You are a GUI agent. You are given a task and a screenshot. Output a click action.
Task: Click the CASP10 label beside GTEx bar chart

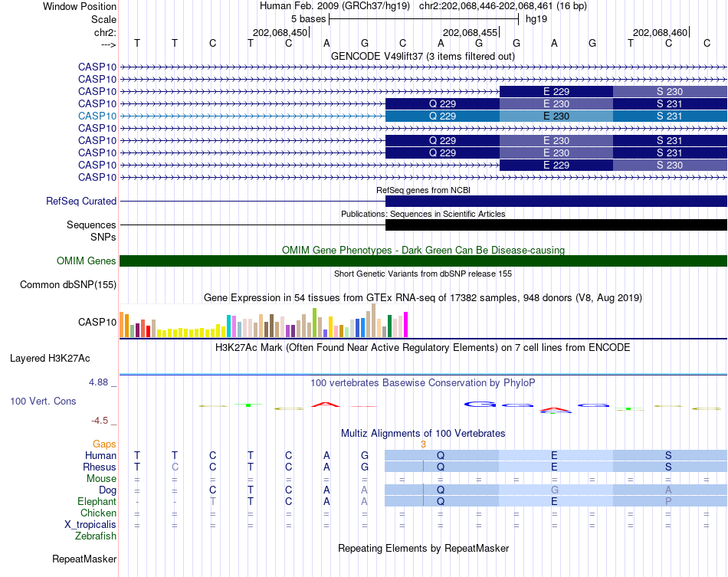click(x=97, y=322)
